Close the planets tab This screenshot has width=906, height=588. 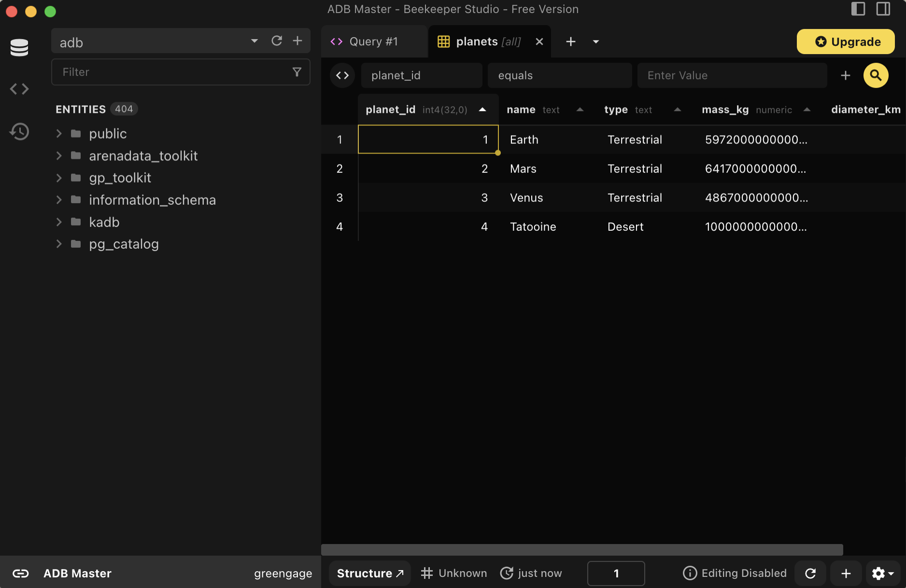click(539, 42)
